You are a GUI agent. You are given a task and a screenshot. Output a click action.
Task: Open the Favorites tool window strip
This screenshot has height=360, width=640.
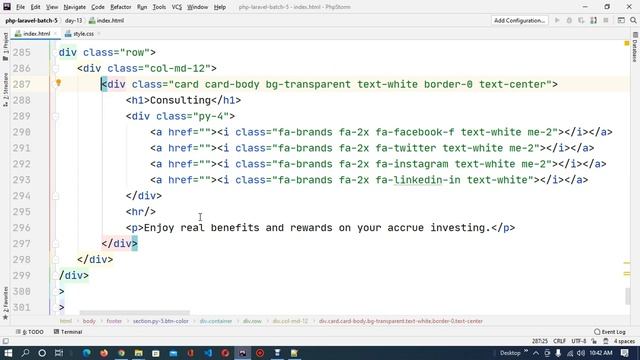coord(5,303)
